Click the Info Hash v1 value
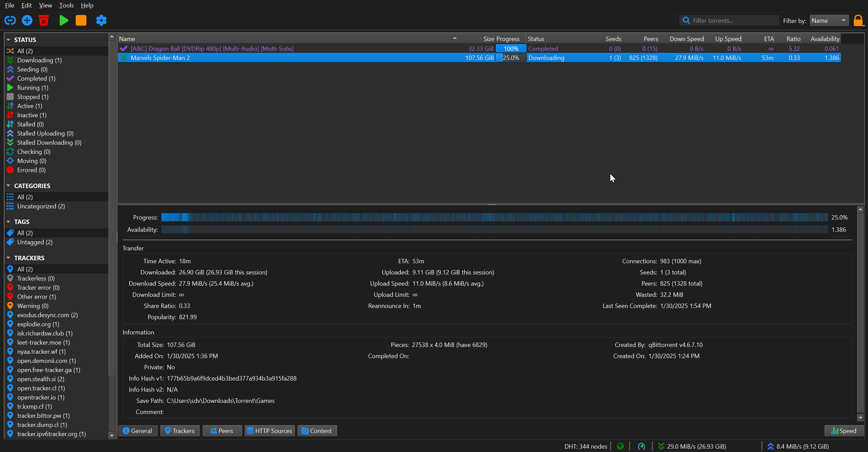 [x=232, y=378]
